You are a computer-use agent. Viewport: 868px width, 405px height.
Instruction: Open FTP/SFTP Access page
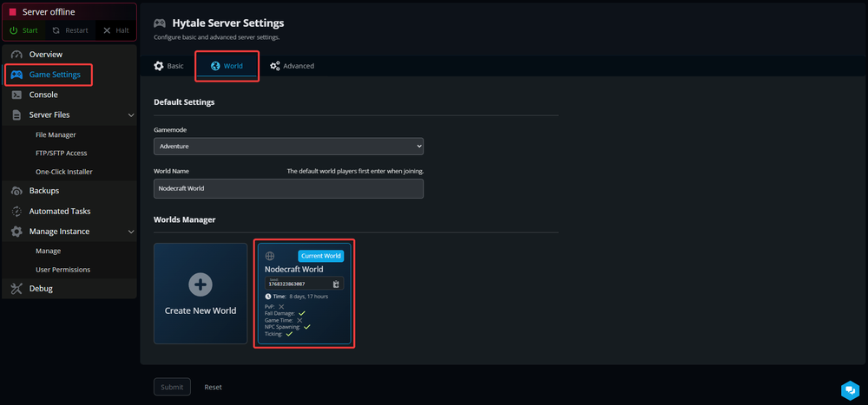click(62, 153)
